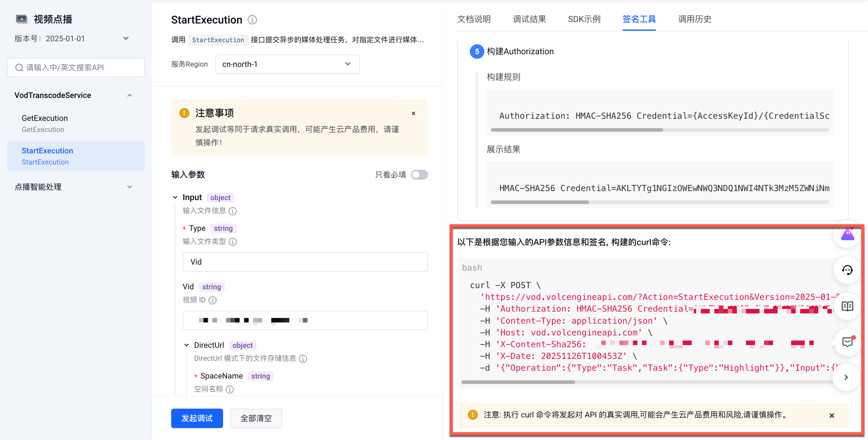Click the 发起调试 button
Image resolution: width=868 pixels, height=440 pixels.
[197, 418]
